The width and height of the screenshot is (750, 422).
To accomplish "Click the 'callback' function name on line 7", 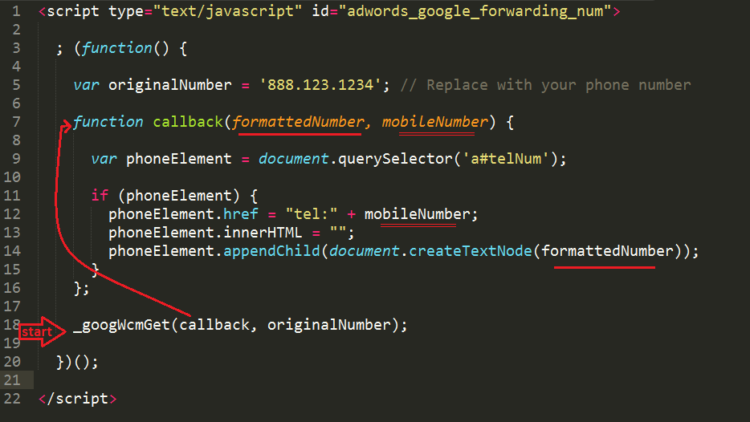I will click(x=188, y=122).
